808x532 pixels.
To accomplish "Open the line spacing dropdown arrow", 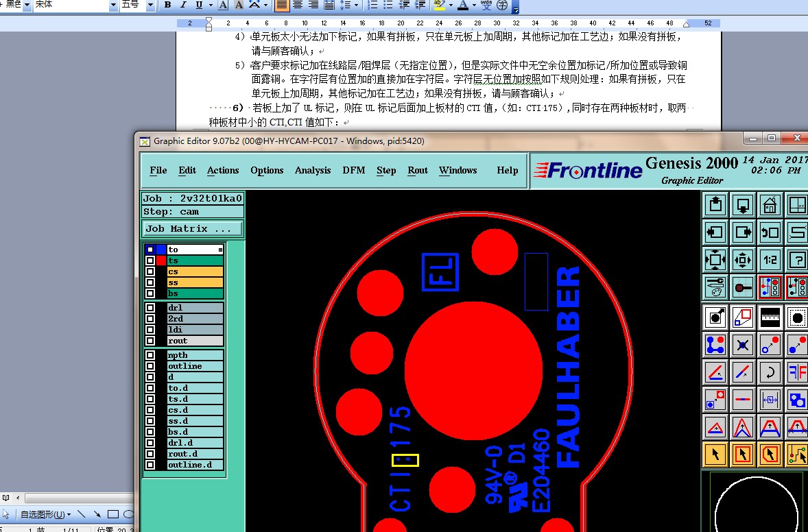I will tap(356, 5).
